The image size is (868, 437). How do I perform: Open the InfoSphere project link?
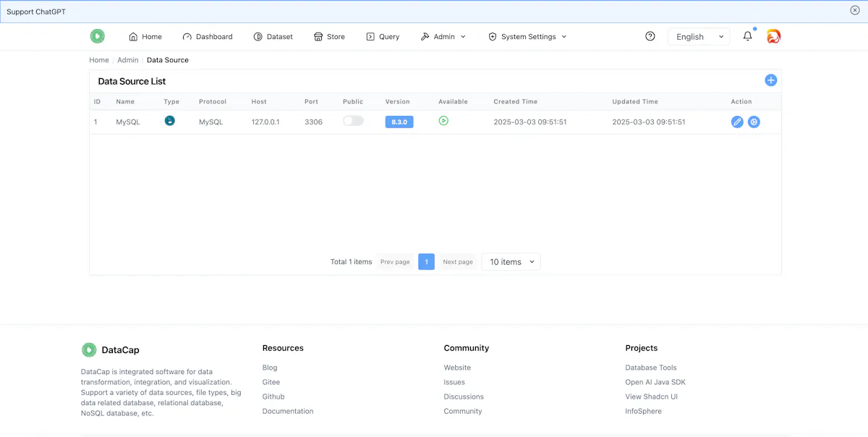644,411
